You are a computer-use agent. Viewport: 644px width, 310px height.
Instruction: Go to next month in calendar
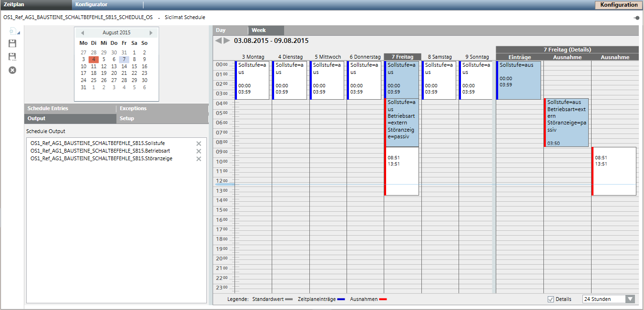pyautogui.click(x=151, y=33)
